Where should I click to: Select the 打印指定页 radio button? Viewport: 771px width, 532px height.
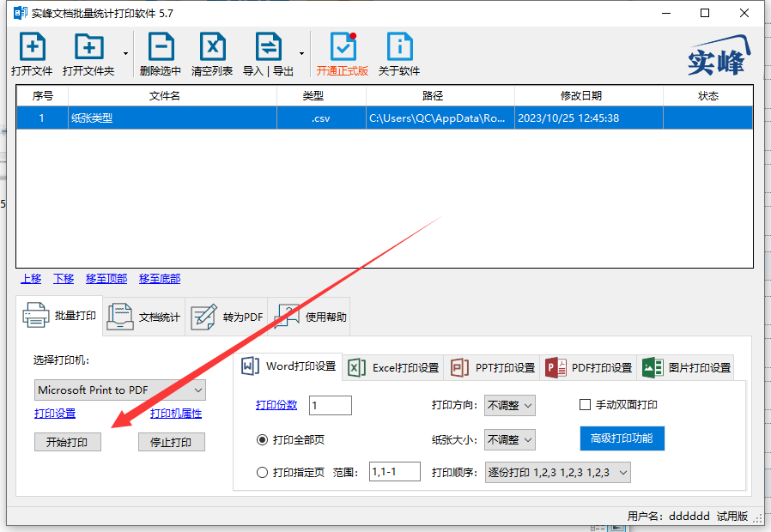pos(262,473)
